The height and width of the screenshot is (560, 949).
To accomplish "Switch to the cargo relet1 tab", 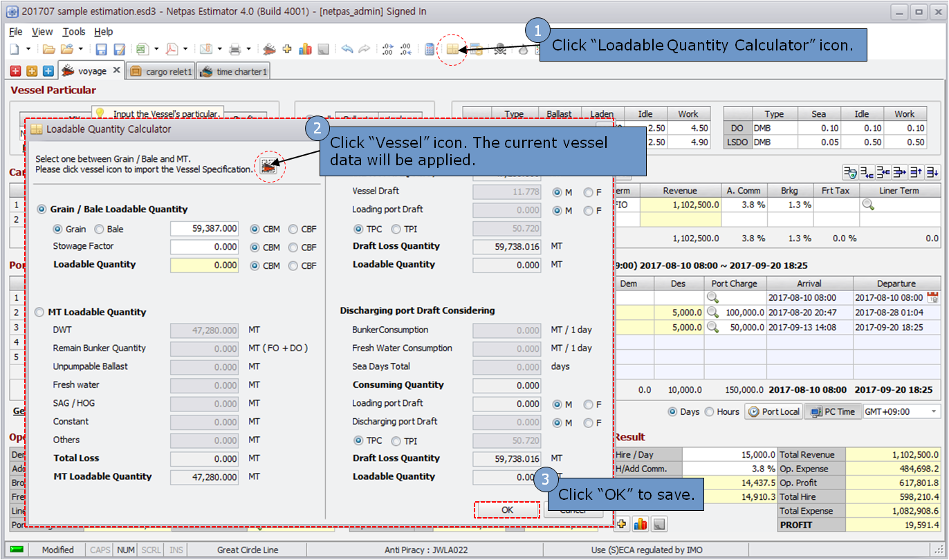I will tap(160, 71).
